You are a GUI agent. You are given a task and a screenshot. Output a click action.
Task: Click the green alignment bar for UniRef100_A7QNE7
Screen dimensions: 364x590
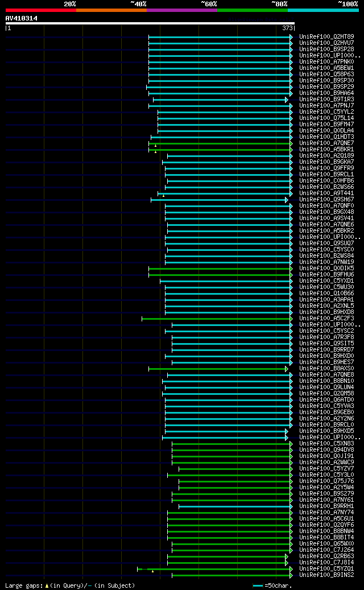click(x=220, y=143)
